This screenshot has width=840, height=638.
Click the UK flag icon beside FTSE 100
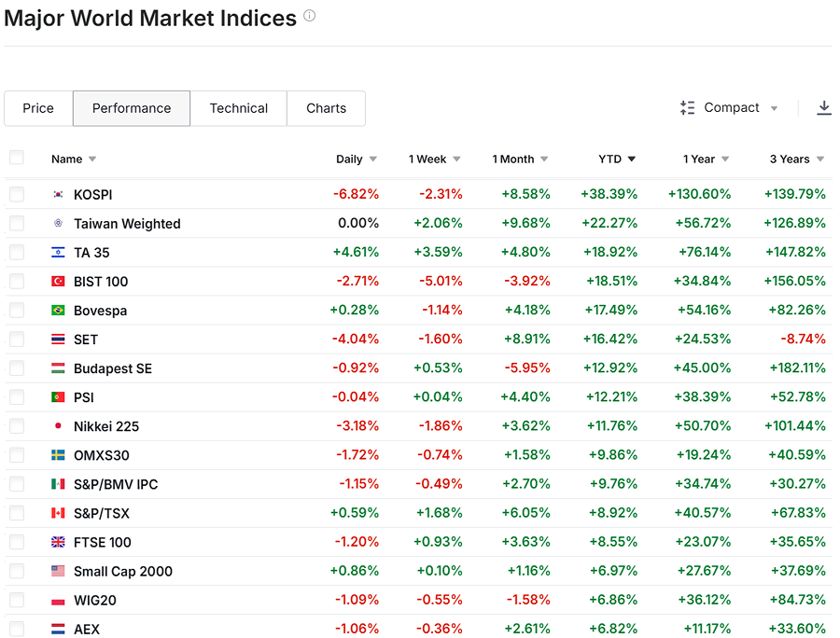pos(58,542)
